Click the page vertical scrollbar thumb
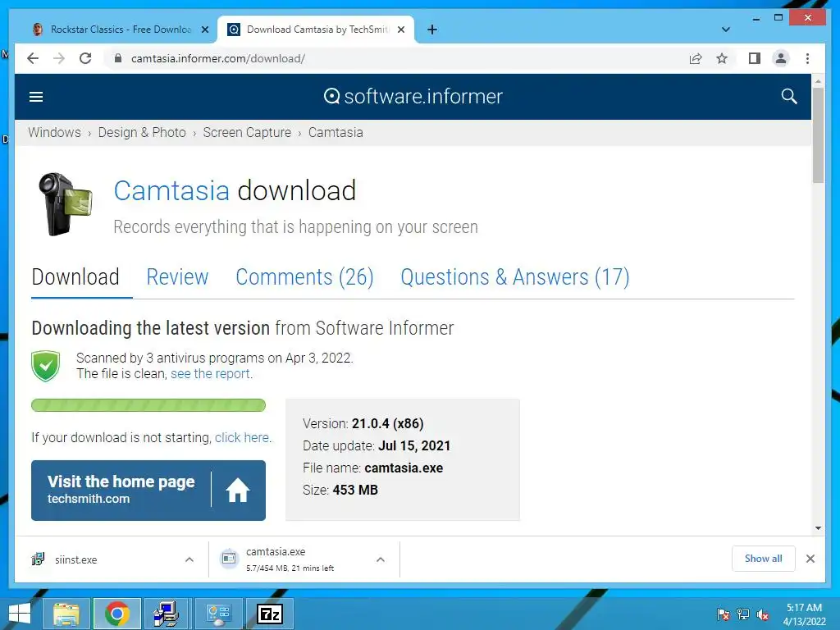Screen dimensions: 840x630 818,135
